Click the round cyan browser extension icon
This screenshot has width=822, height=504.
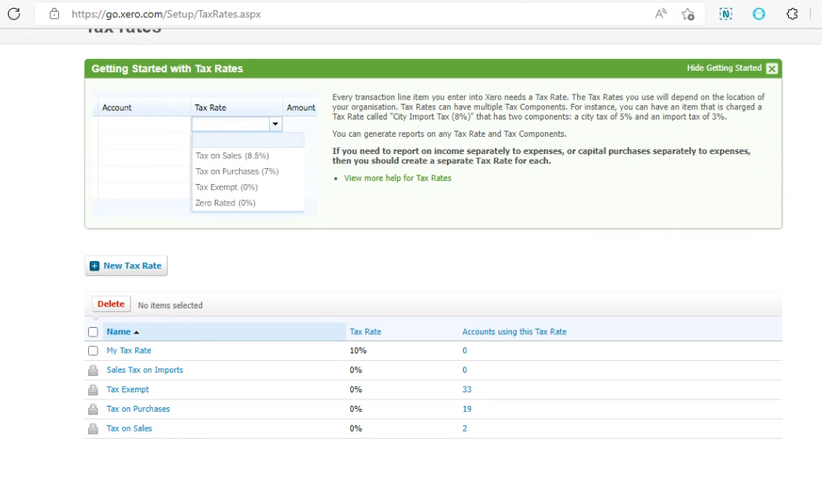[758, 14]
